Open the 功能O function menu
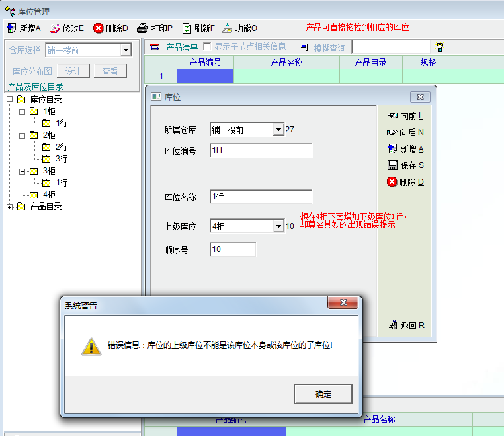Image resolution: width=504 pixels, height=436 pixels. click(228, 28)
